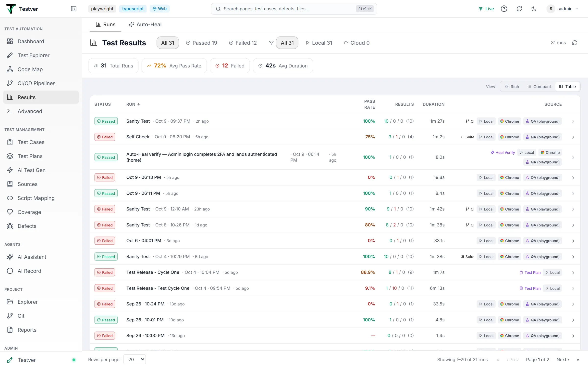Open Dashboard in the sidebar
This screenshot has height=368, width=588.
41,41
